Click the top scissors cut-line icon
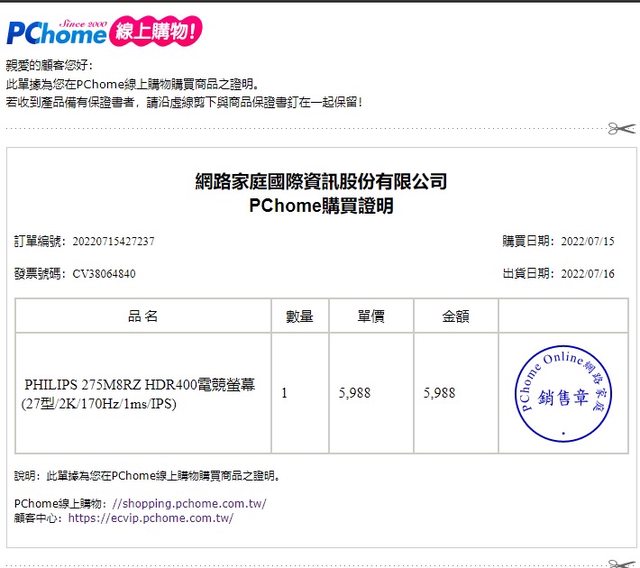The height and width of the screenshot is (568, 640). (x=620, y=129)
